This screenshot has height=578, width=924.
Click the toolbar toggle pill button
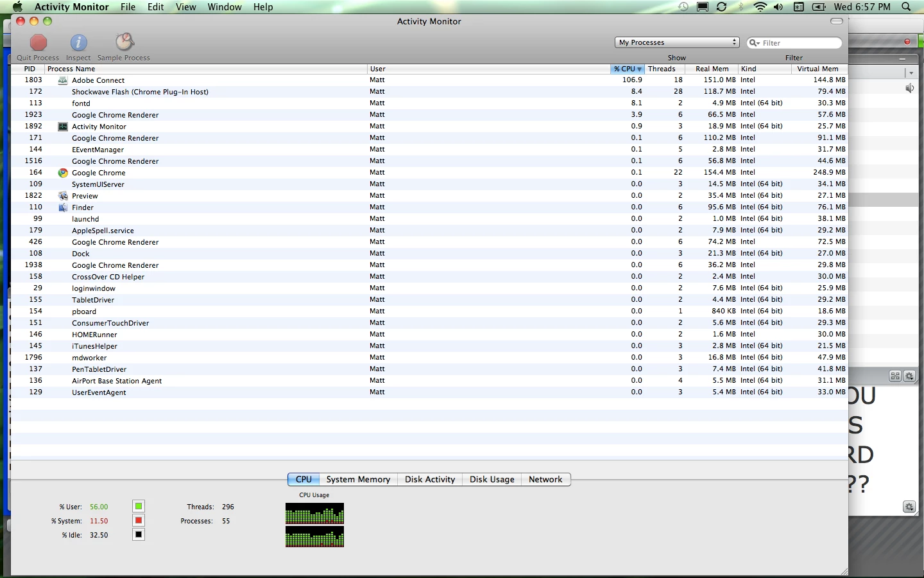(x=837, y=21)
